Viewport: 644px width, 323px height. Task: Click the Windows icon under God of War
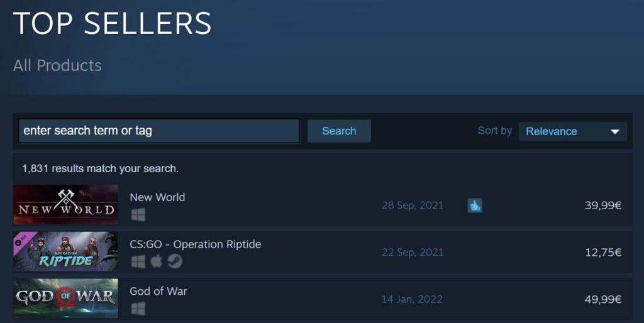click(138, 308)
